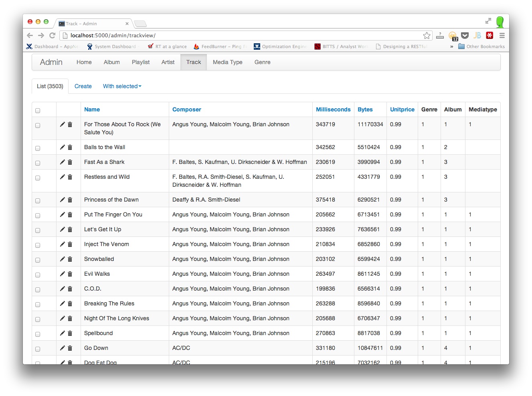Go back with the browser back arrow

tap(30, 35)
